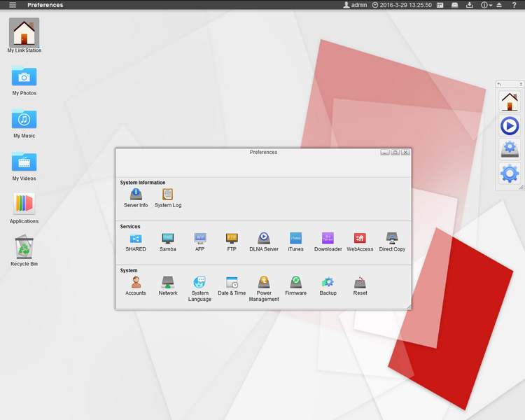This screenshot has width=525, height=420.
Task: Open the Recycle Bin on desktop
Action: (x=24, y=247)
